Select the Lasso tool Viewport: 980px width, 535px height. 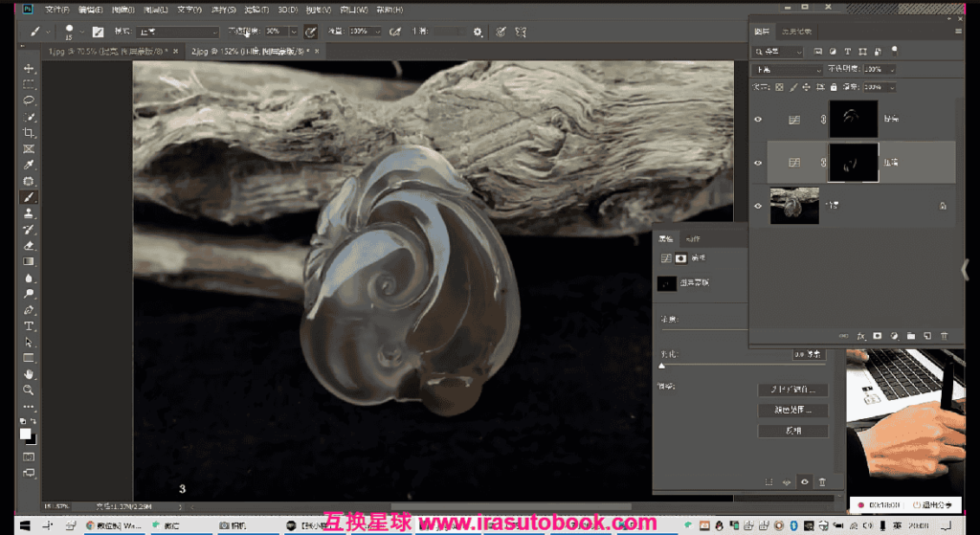[28, 100]
